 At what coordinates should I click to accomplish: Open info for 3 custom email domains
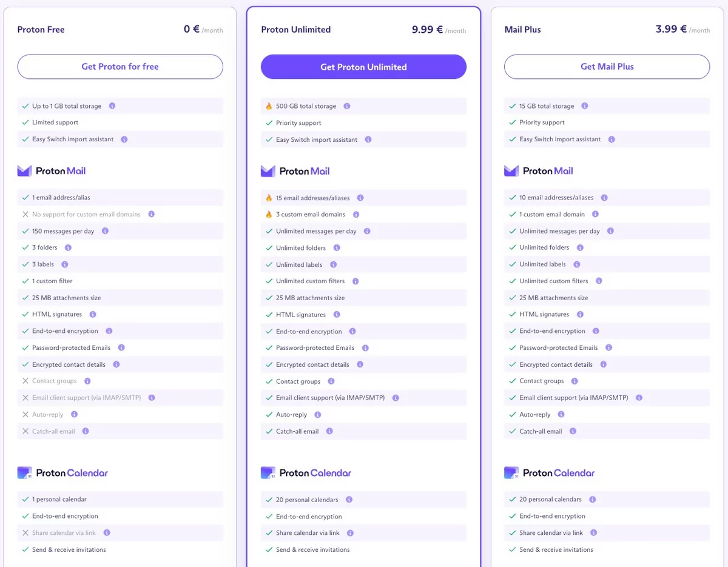pos(356,215)
